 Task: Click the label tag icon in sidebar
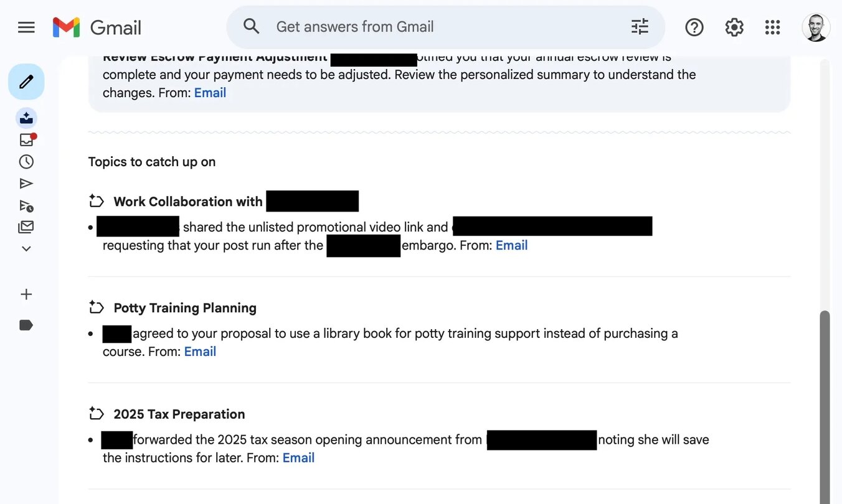pyautogui.click(x=26, y=325)
